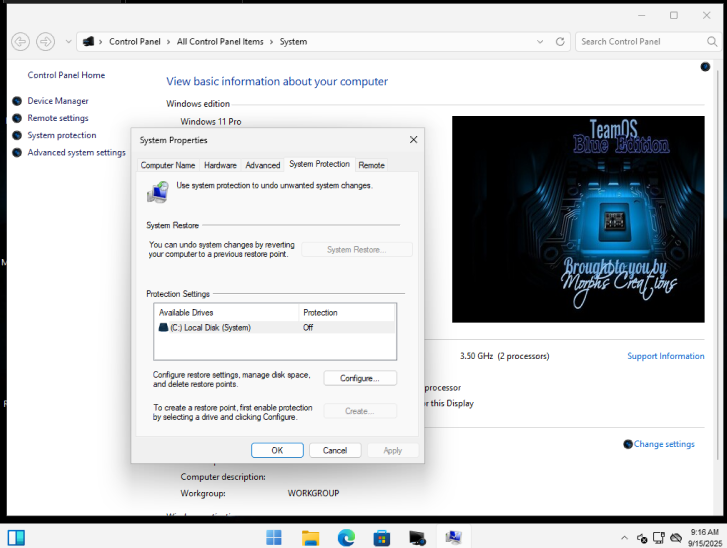727x548 pixels.
Task: Expand the chevron after All Control Panel Items
Action: 271,42
